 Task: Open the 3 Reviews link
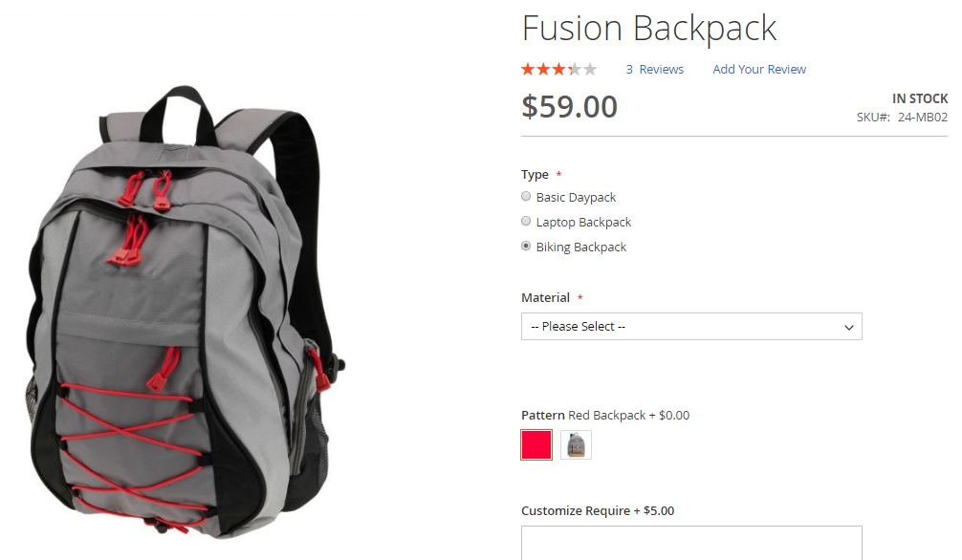pos(655,70)
